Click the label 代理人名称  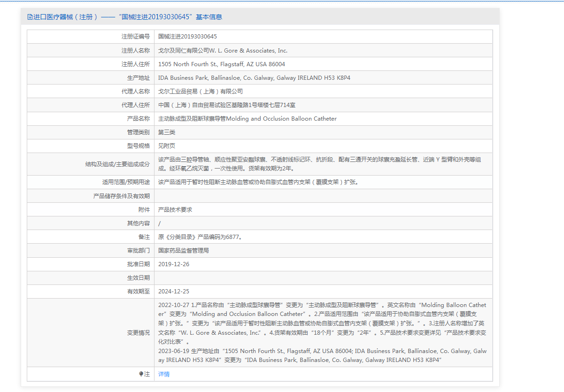136,91
